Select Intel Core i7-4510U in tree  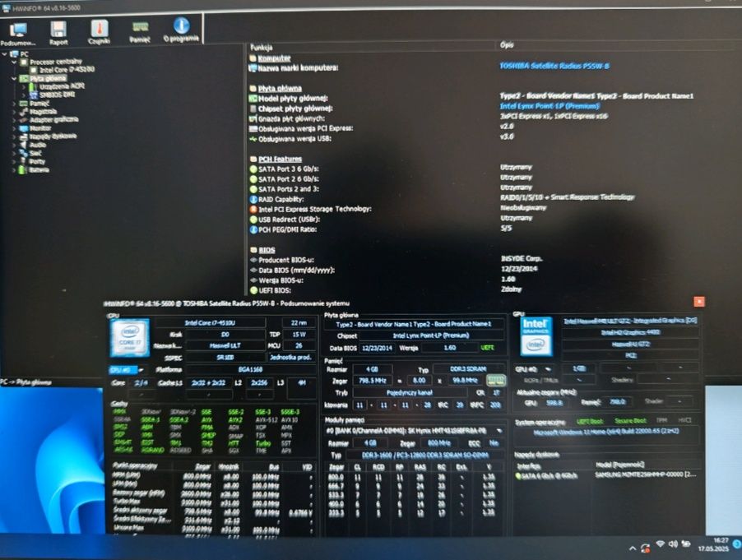pos(67,70)
